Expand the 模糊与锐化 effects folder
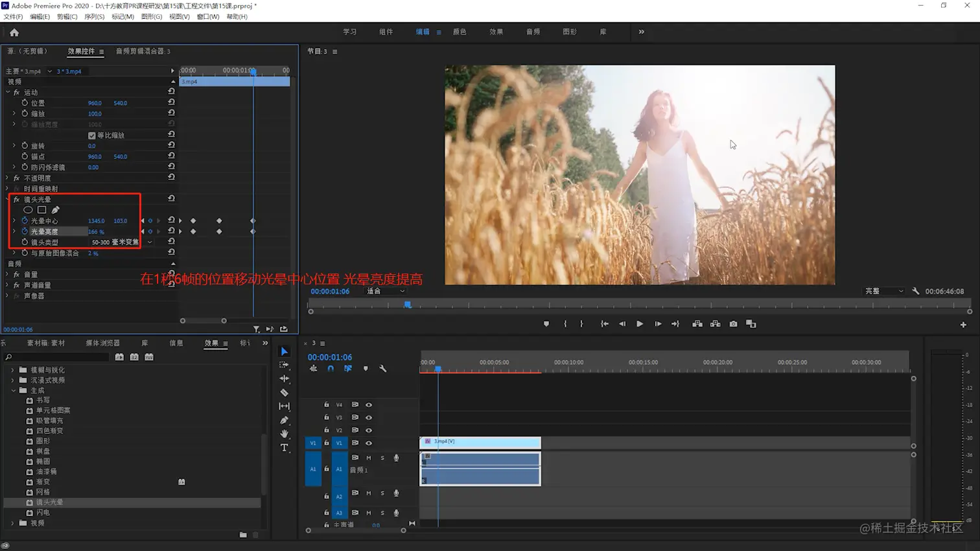The image size is (980, 551). click(x=13, y=370)
